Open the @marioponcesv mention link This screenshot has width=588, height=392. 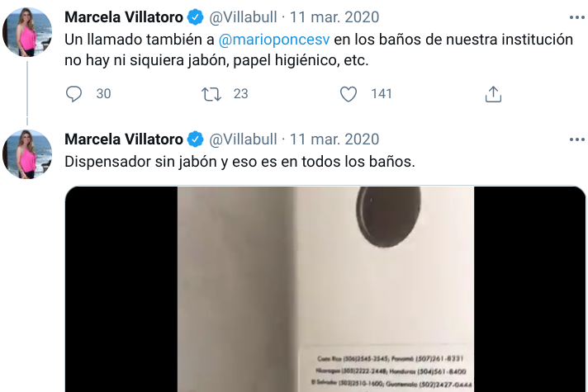(x=273, y=40)
